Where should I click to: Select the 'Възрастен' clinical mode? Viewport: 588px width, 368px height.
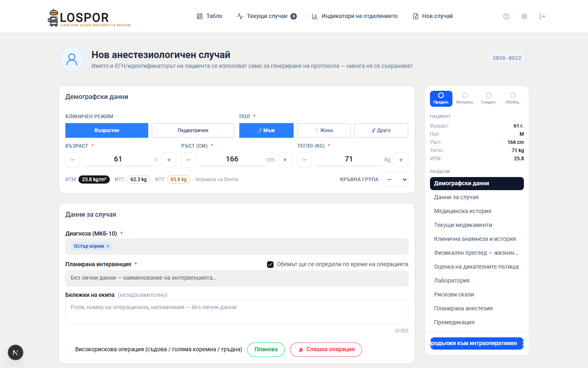point(107,130)
